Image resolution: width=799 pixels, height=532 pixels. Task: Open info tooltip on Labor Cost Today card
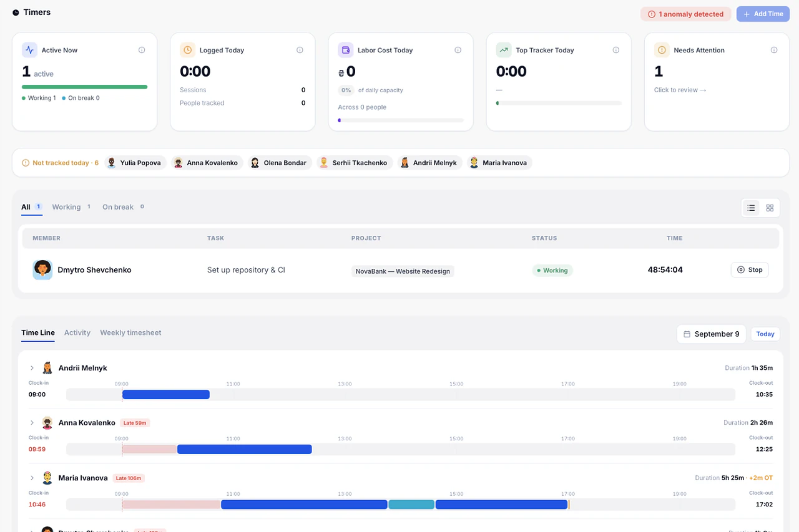coord(458,50)
